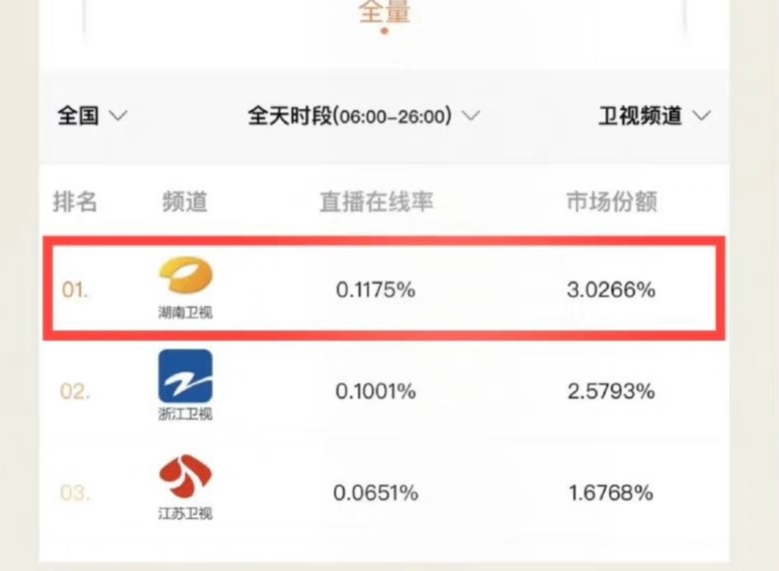Select the 湖南卫视 channel name label
The height and width of the screenshot is (571, 779).
coord(186,312)
